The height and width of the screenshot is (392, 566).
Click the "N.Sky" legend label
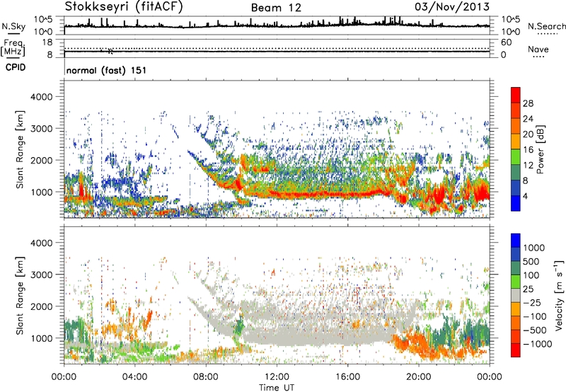click(x=13, y=26)
